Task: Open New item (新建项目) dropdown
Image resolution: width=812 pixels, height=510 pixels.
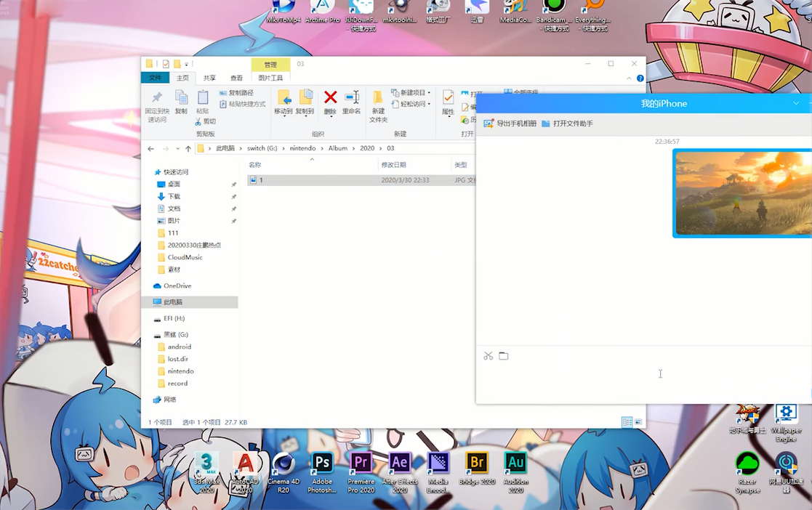Action: point(411,93)
